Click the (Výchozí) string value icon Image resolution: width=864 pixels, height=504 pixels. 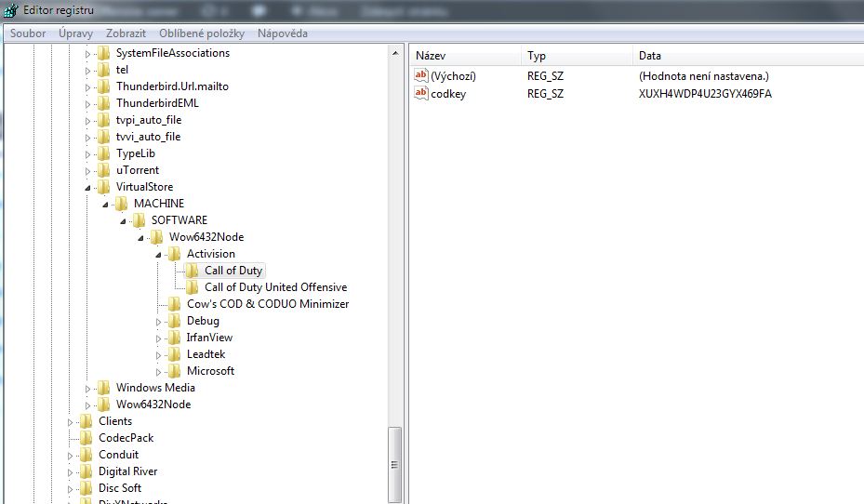click(421, 75)
